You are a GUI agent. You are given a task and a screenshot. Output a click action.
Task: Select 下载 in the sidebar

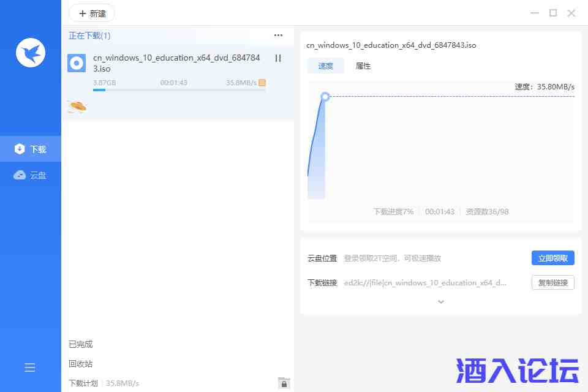(31, 149)
